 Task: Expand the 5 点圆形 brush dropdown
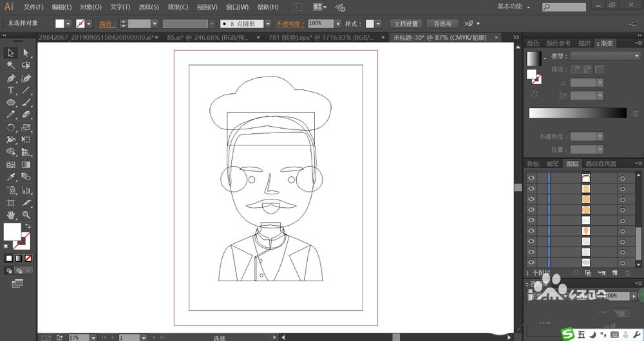click(268, 24)
